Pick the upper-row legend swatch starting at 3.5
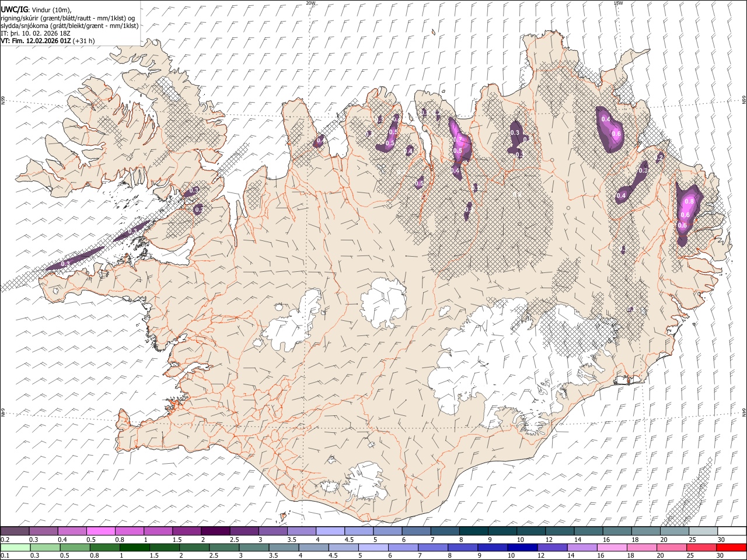747x560 pixels. [301, 531]
